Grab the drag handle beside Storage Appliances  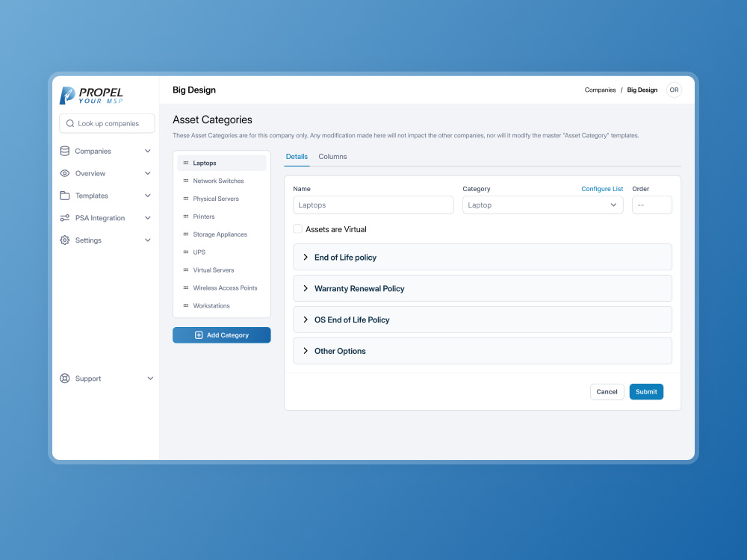(x=186, y=234)
